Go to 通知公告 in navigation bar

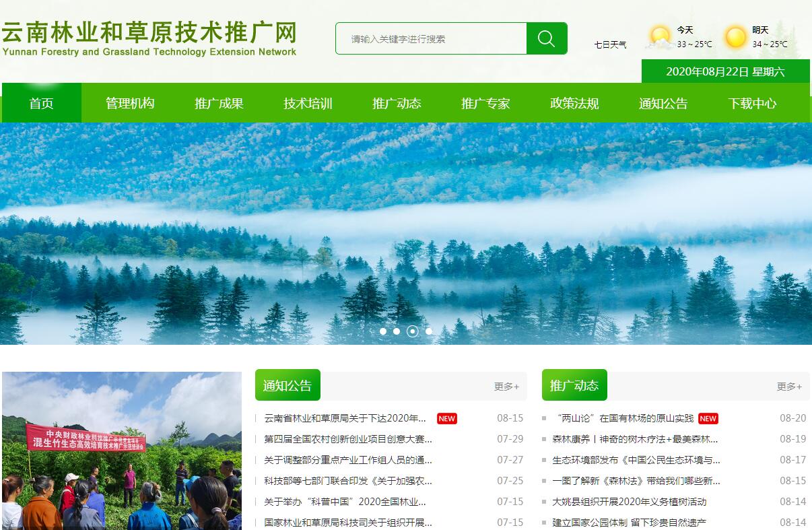(663, 103)
